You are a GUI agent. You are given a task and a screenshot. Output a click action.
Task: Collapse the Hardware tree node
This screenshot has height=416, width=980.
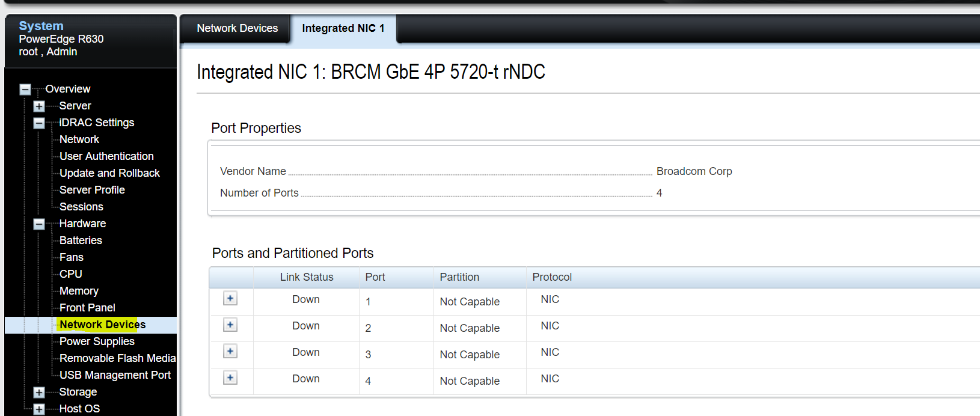pyautogui.click(x=39, y=224)
